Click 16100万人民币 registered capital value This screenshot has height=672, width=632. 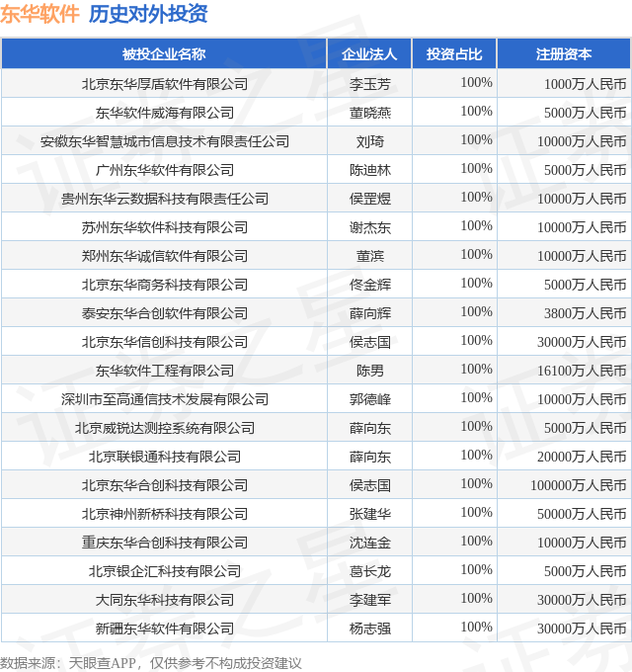click(582, 371)
